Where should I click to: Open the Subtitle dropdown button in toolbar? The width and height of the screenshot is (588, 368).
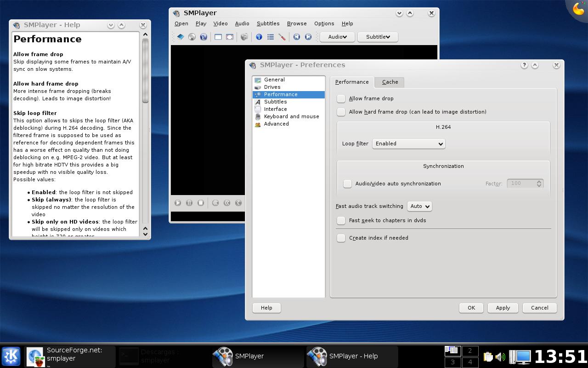tap(378, 37)
